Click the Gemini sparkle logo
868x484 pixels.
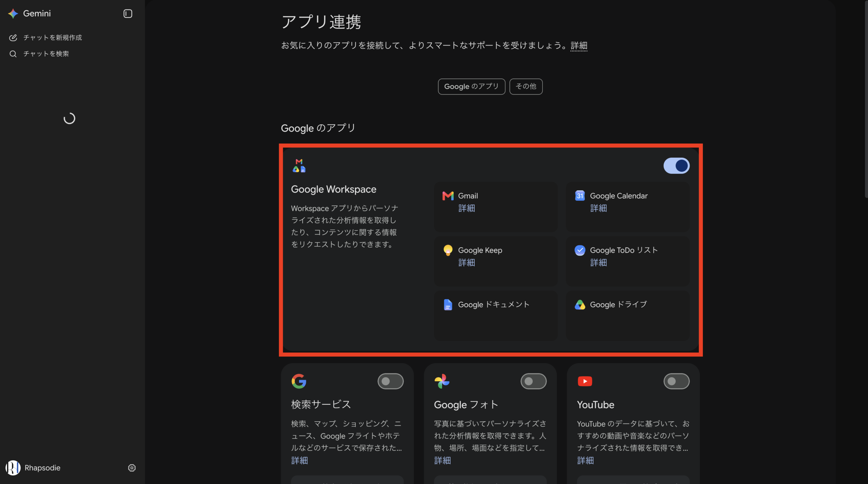(x=13, y=14)
